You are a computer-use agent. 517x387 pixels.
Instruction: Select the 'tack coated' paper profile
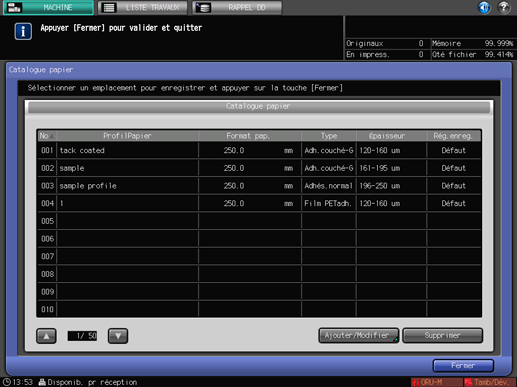point(259,150)
